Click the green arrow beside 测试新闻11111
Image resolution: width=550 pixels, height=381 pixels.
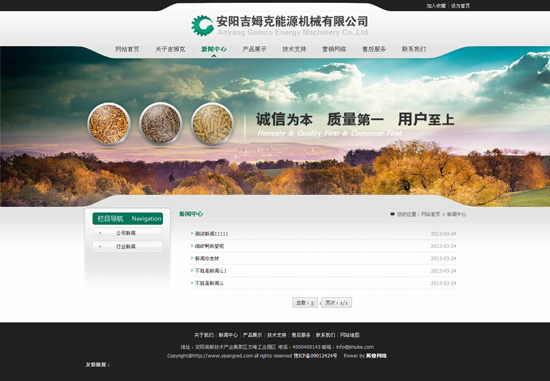(192, 233)
